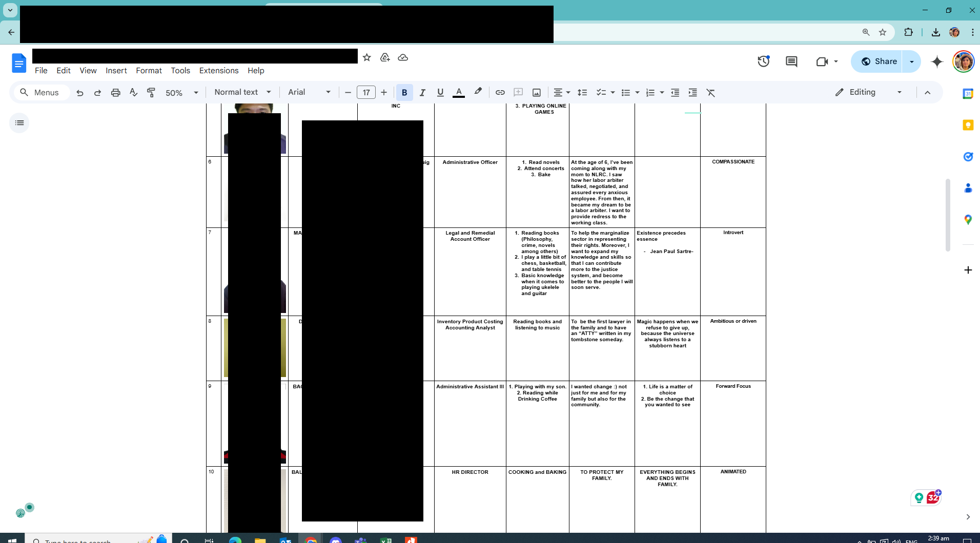Screen dimensions: 980x543
Task: Open the zoom 50% dropdown
Action: 181,93
